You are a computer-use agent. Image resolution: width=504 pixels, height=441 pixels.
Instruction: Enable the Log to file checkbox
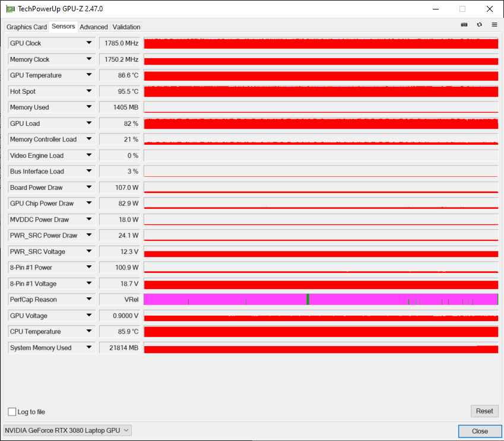(12, 412)
